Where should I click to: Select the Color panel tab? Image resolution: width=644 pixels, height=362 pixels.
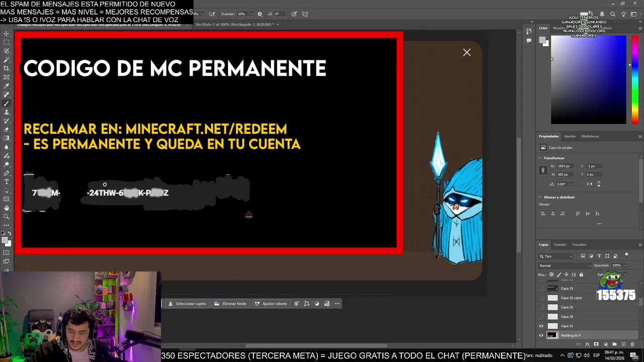click(x=543, y=28)
